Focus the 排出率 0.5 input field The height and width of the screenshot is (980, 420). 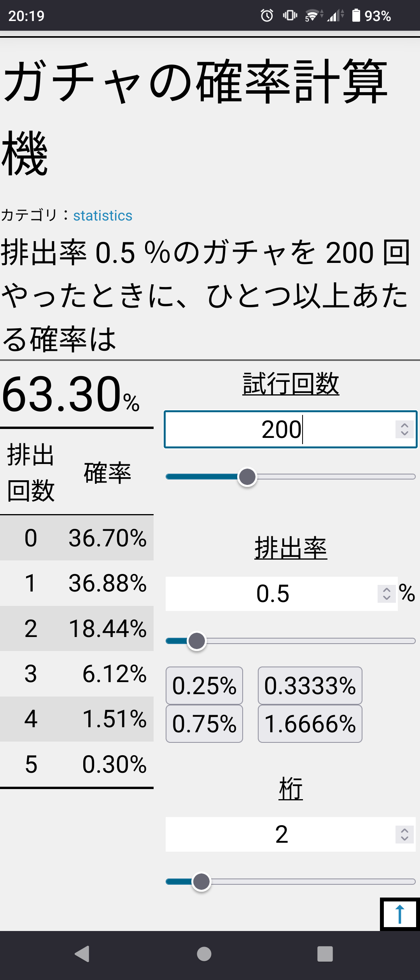(282, 593)
